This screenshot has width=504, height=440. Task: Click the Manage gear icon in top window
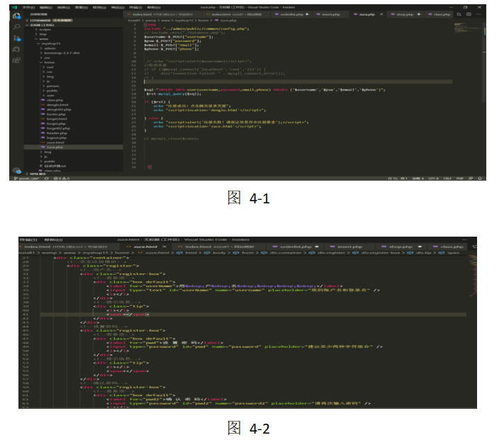pos(16,170)
